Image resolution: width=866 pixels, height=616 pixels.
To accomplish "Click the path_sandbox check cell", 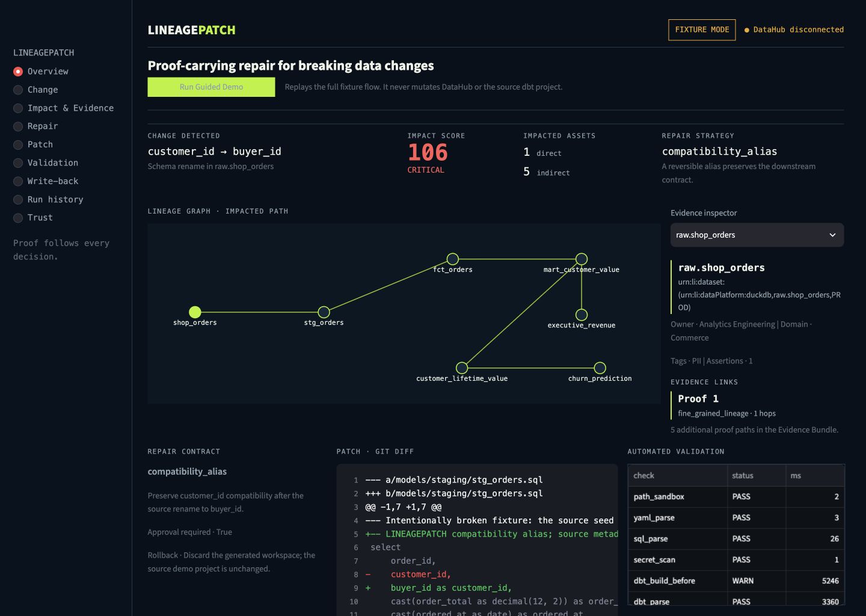I will (x=677, y=496).
